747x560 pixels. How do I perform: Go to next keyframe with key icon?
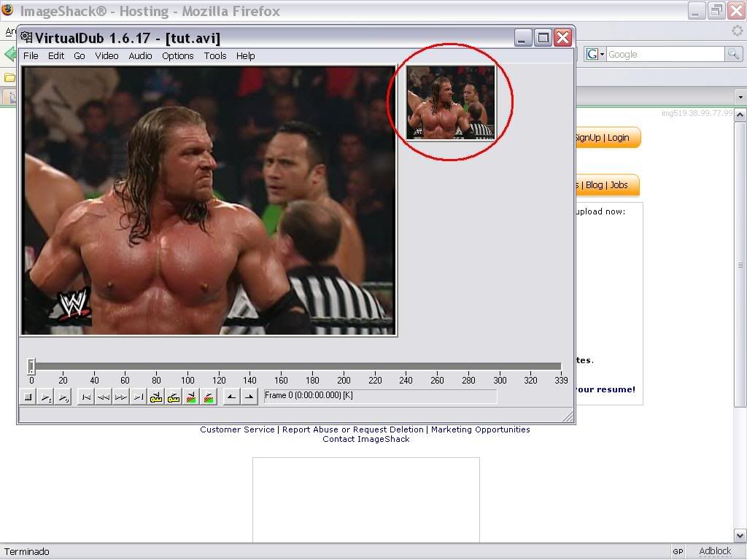click(174, 397)
